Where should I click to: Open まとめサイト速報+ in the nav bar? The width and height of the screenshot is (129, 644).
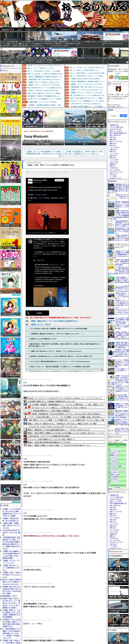96,30
